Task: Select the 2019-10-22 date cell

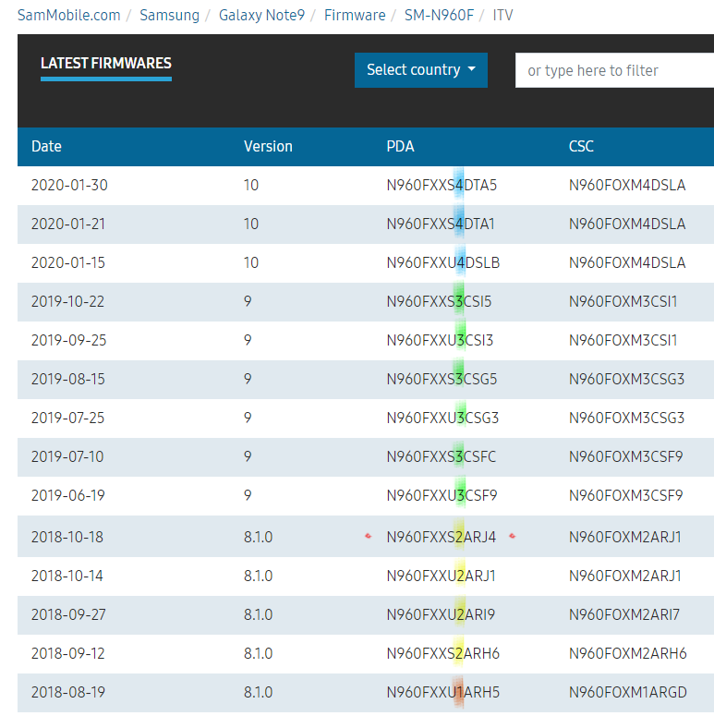Action: pyautogui.click(x=67, y=302)
